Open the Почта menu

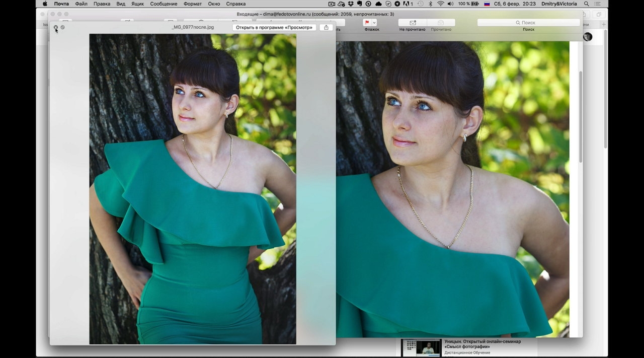click(61, 4)
